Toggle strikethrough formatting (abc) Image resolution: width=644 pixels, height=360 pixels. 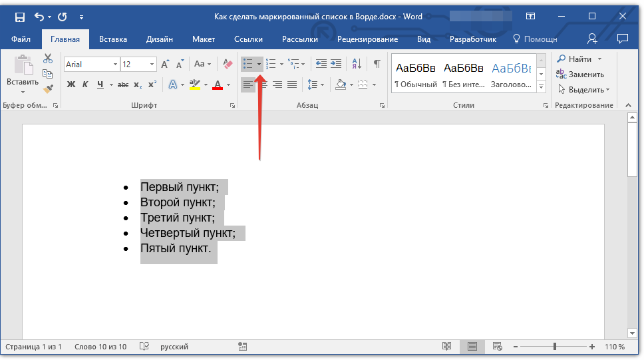pos(123,85)
